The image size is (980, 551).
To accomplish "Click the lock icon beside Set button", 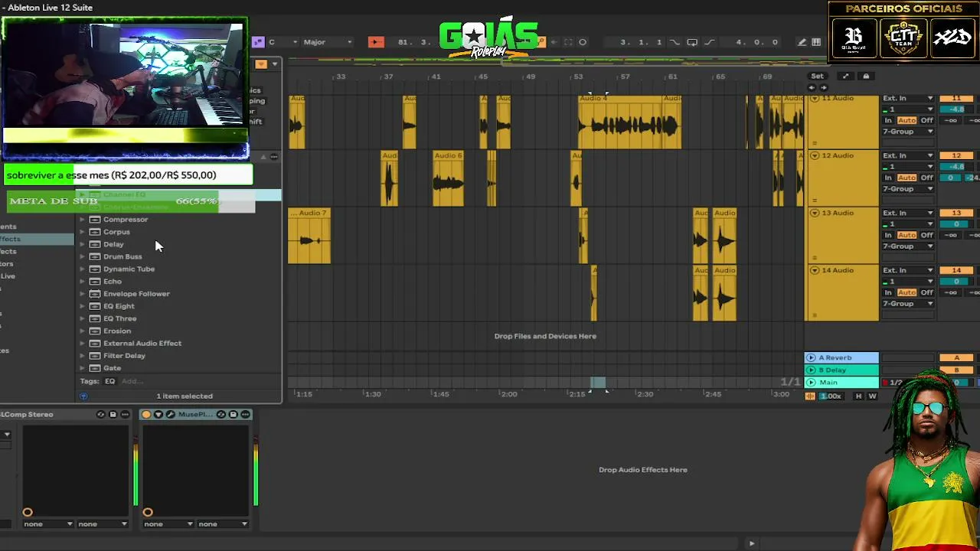I will [866, 77].
